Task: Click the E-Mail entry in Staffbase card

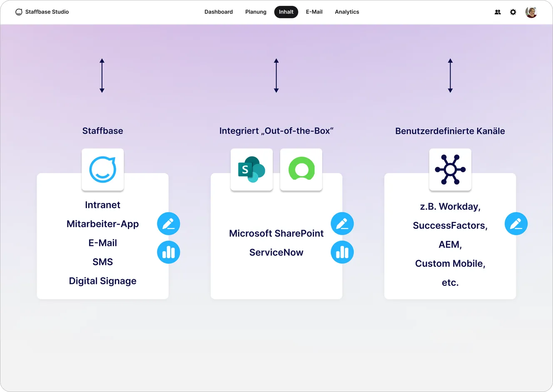Action: coord(102,243)
